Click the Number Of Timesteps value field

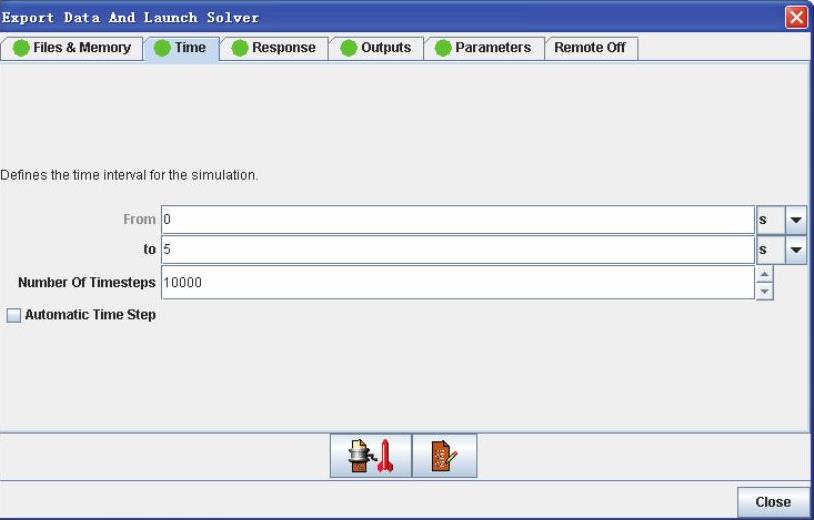(x=457, y=282)
